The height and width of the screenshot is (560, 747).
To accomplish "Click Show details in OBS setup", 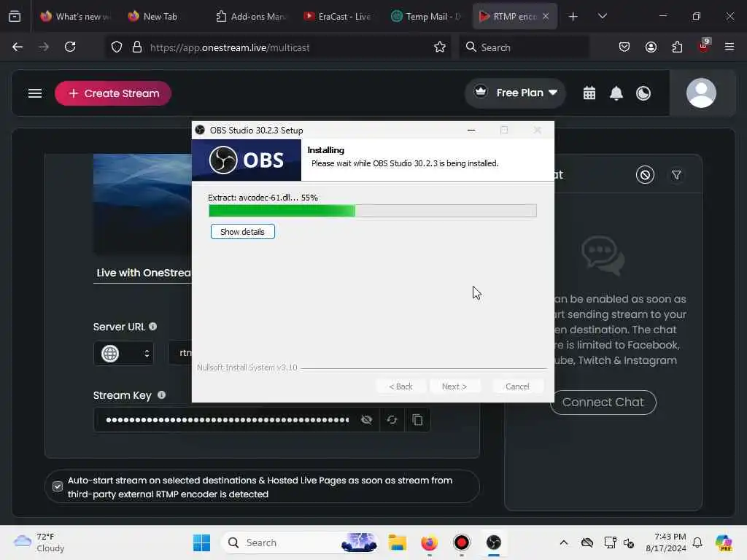I will [242, 232].
